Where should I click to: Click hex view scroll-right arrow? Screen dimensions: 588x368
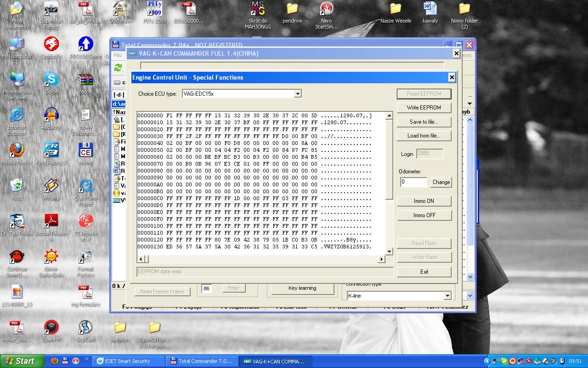pyautogui.click(x=382, y=259)
